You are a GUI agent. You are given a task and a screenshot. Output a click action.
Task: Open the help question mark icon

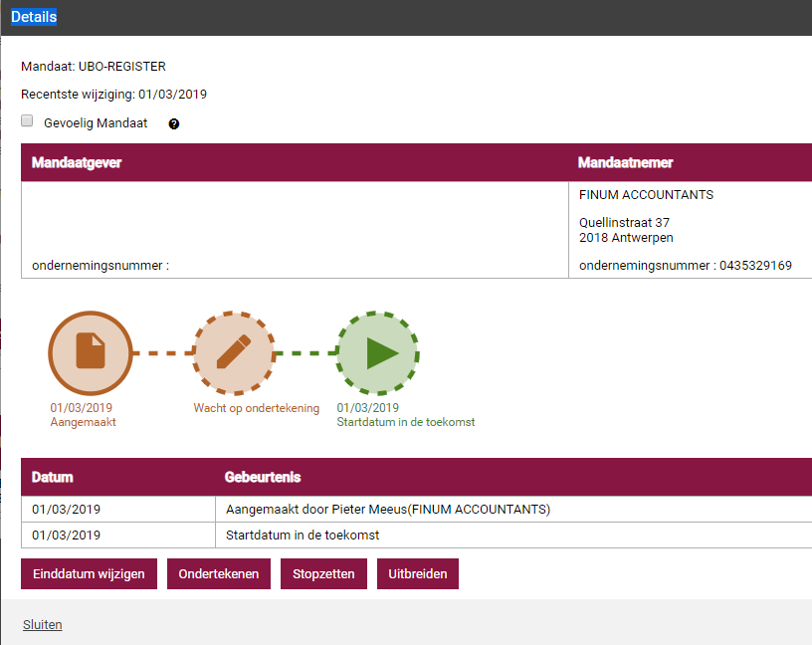[x=174, y=123]
